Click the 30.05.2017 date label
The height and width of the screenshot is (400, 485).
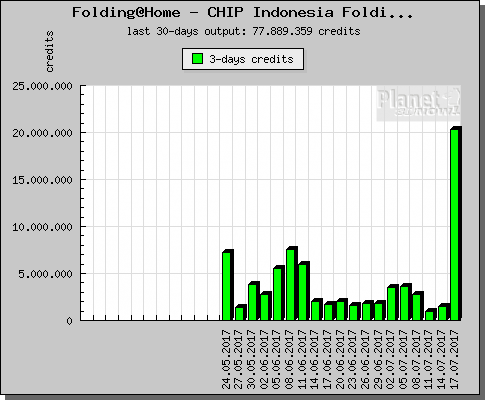[251, 359]
